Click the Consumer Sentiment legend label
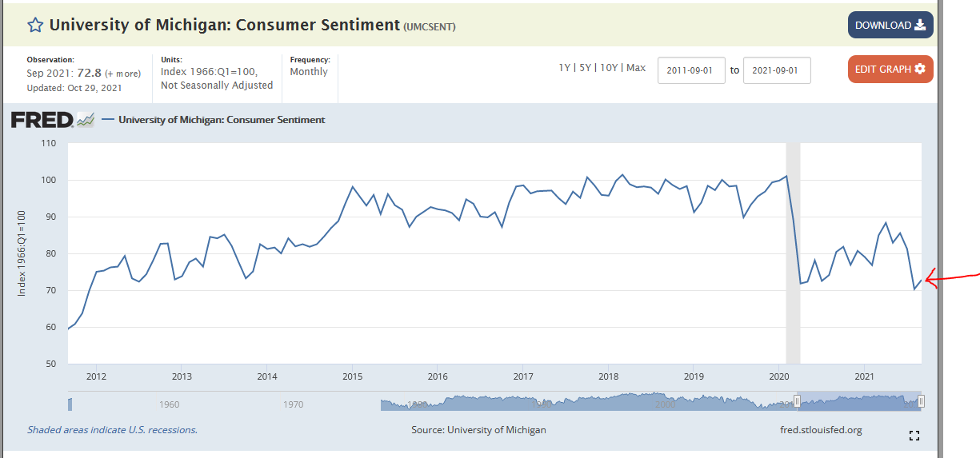The image size is (980, 458). [x=222, y=120]
